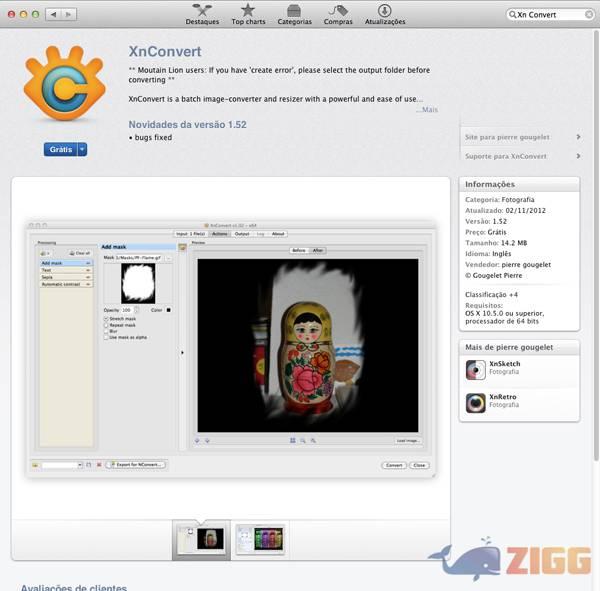Click the Grátis button to get the app
600x591 pixels.
pos(61,149)
